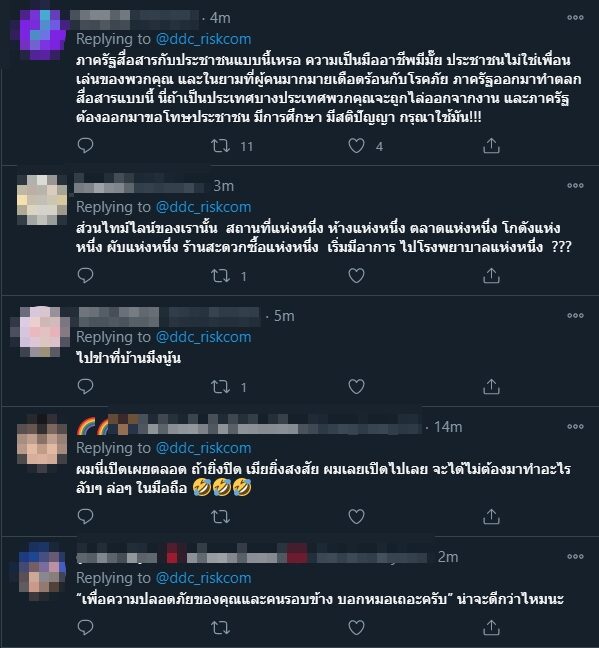
Task: Like the tweet posted 5m ago
Action: click(356, 387)
